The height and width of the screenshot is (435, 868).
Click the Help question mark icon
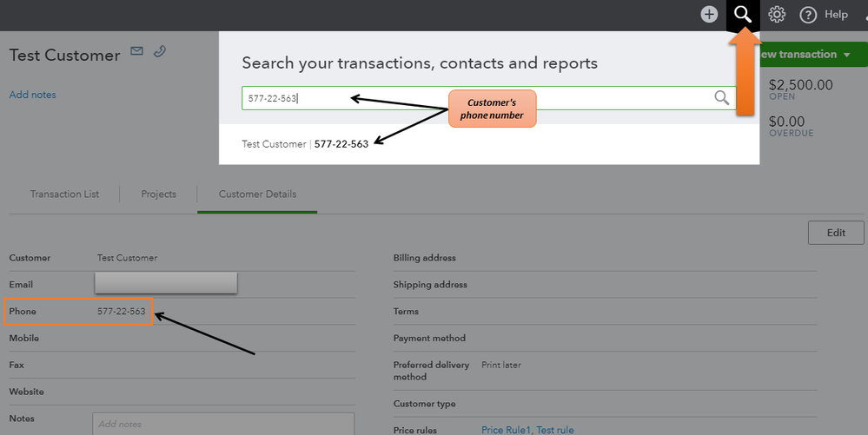coord(808,14)
